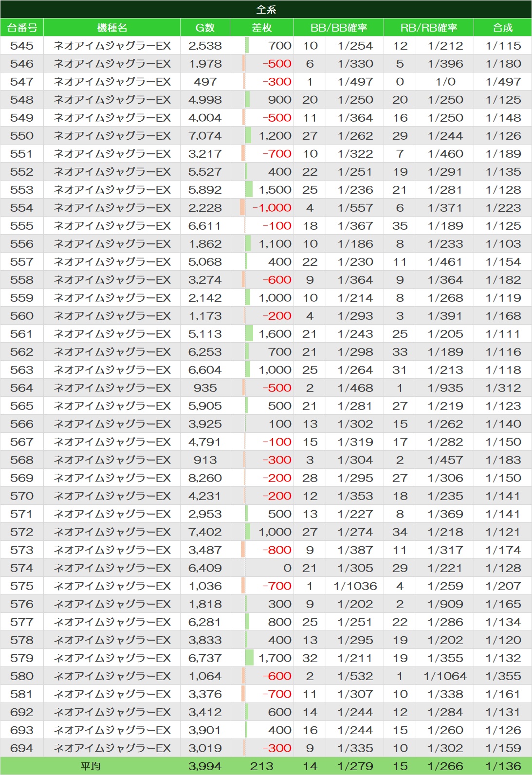Click G数 value 497 in row 547
This screenshot has height=775, width=532.
coord(205,82)
